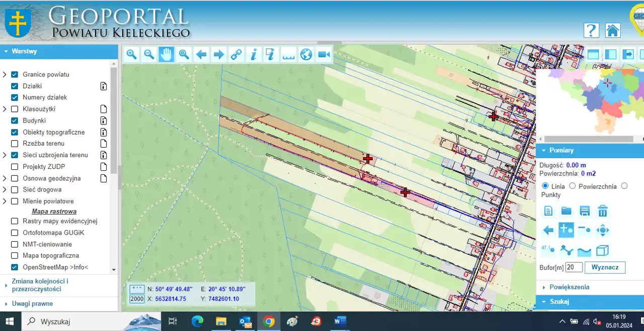Click the blue globe full-extent icon
Screen dimensions: 644x331
pyautogui.click(x=306, y=54)
